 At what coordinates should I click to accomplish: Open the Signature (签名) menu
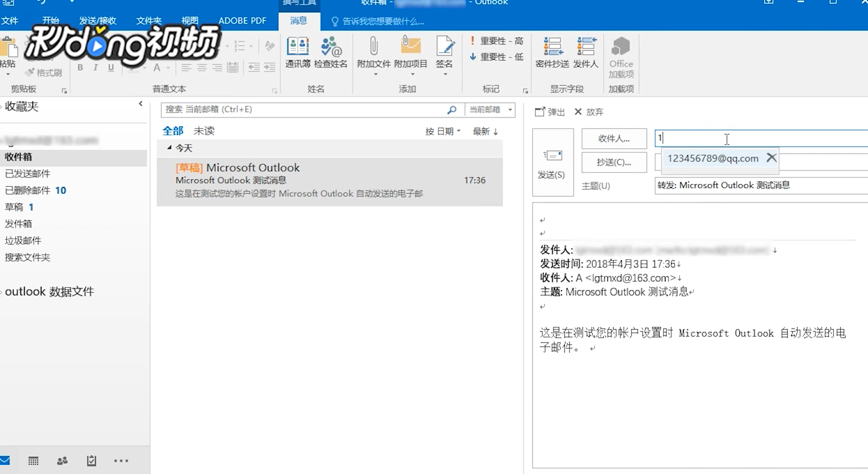(x=444, y=54)
